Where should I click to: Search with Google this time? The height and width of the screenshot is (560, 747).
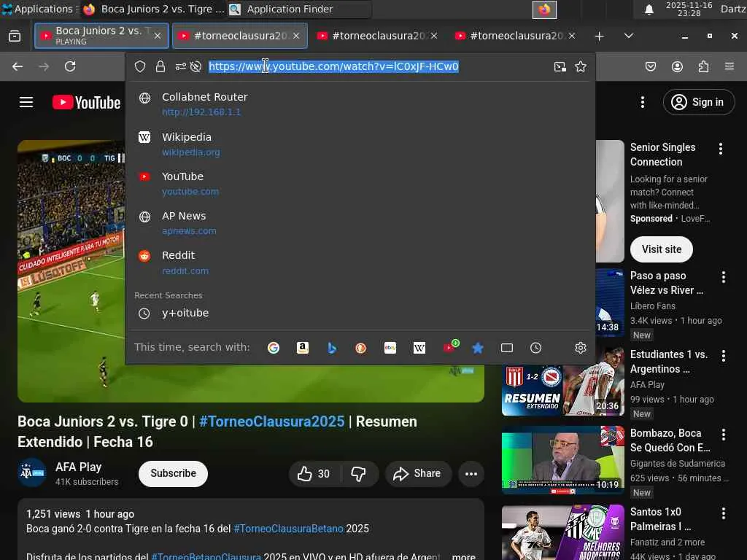274,348
